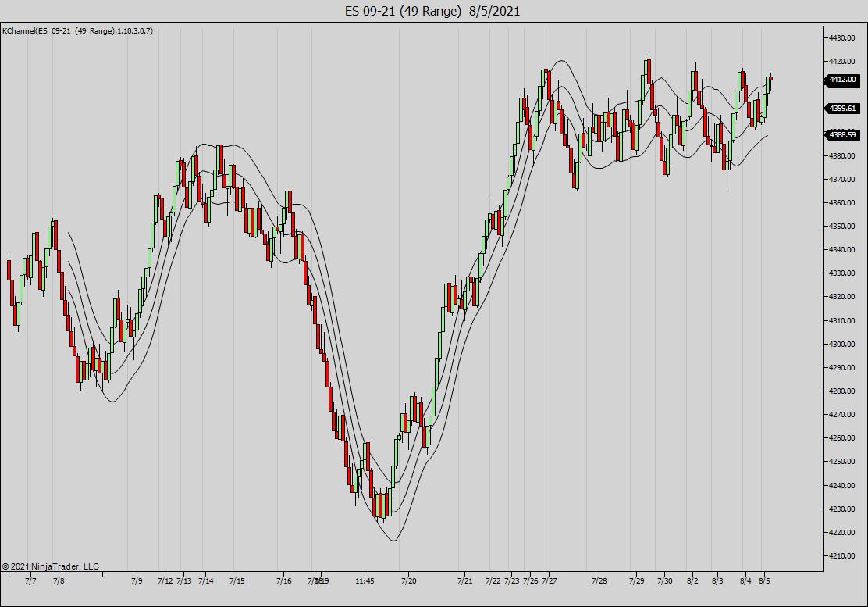Click the 11:45 time label
This screenshot has height=607, width=868.
pos(365,581)
